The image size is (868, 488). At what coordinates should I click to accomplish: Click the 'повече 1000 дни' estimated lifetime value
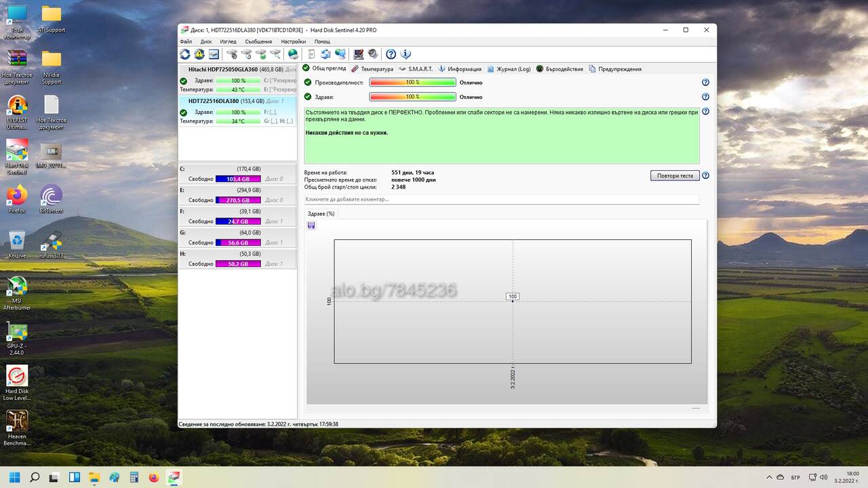coord(414,180)
